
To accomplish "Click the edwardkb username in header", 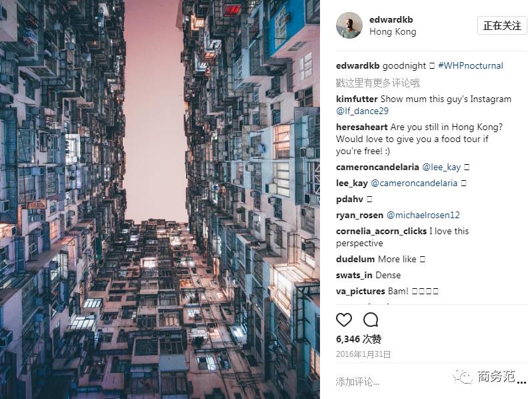I will (391, 20).
